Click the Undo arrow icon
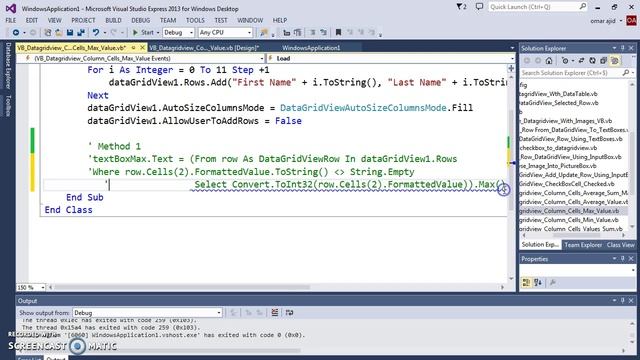 96,32
